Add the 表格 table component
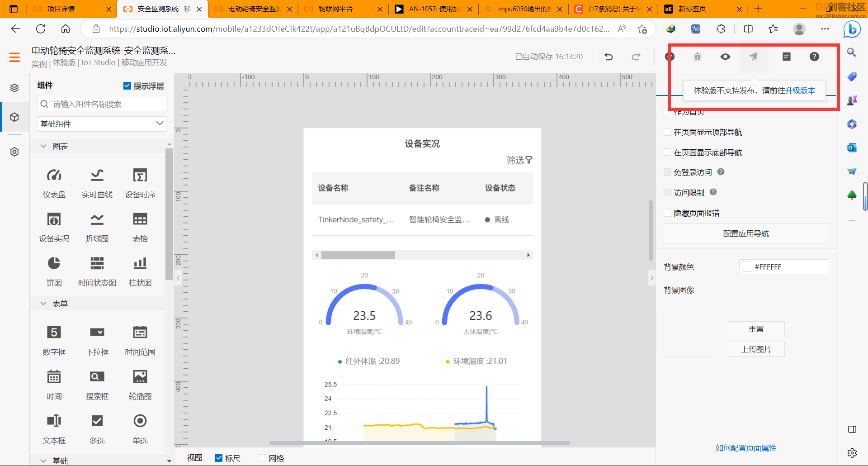This screenshot has width=868, height=466. coord(140,228)
